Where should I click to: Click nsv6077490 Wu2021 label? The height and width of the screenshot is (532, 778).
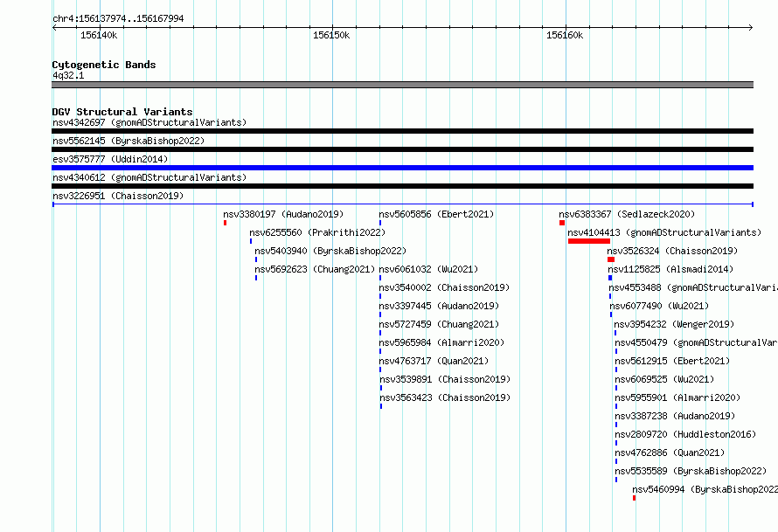click(659, 306)
